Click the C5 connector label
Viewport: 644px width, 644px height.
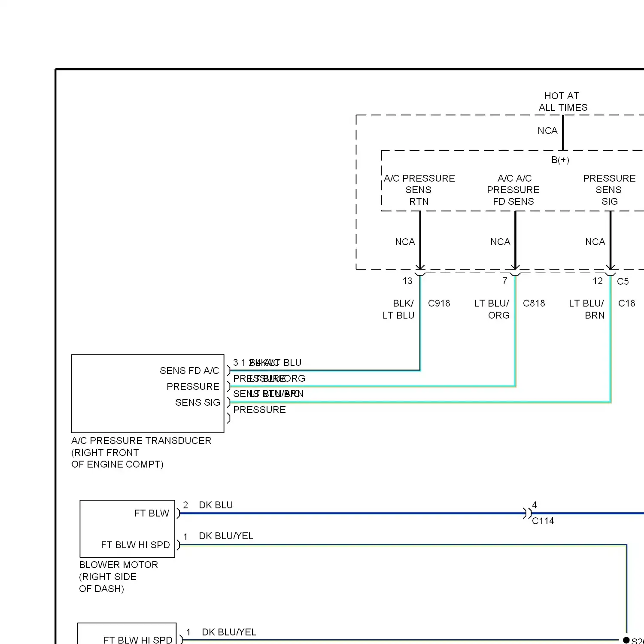pyautogui.click(x=623, y=282)
